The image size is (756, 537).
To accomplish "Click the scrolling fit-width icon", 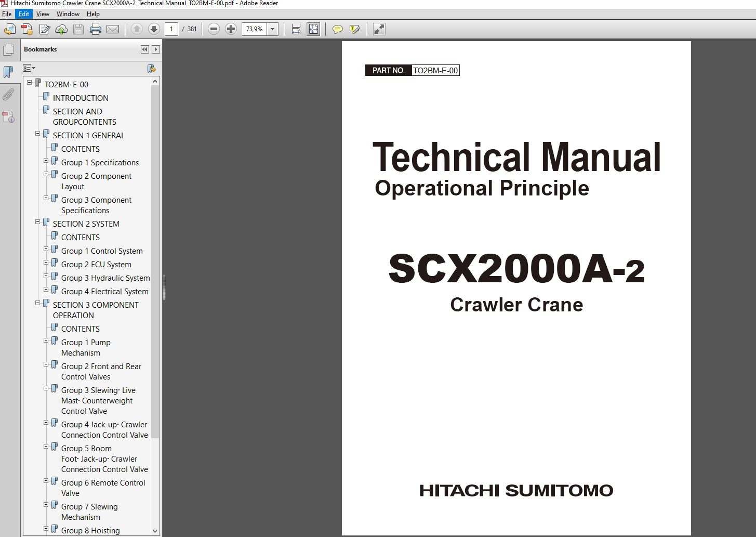I will point(296,29).
